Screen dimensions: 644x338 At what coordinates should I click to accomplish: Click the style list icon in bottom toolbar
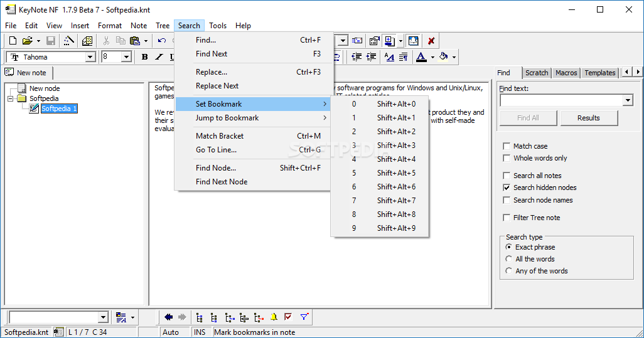coord(121,317)
